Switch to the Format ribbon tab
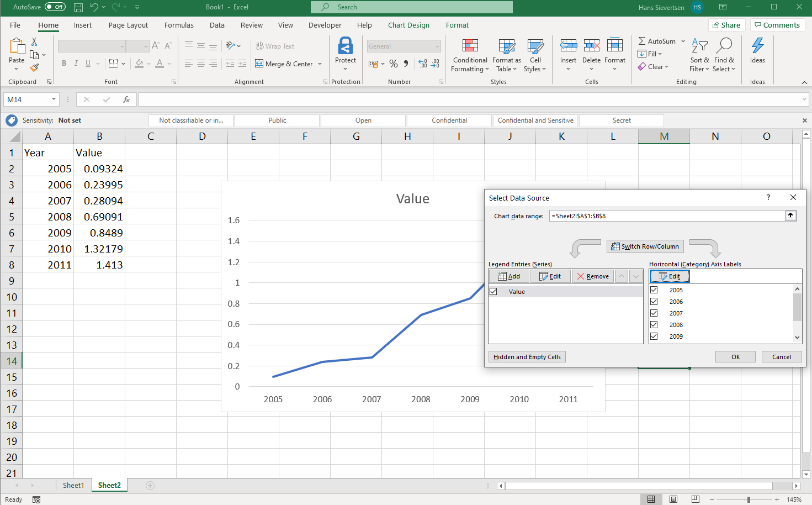The height and width of the screenshot is (505, 812). [x=457, y=25]
